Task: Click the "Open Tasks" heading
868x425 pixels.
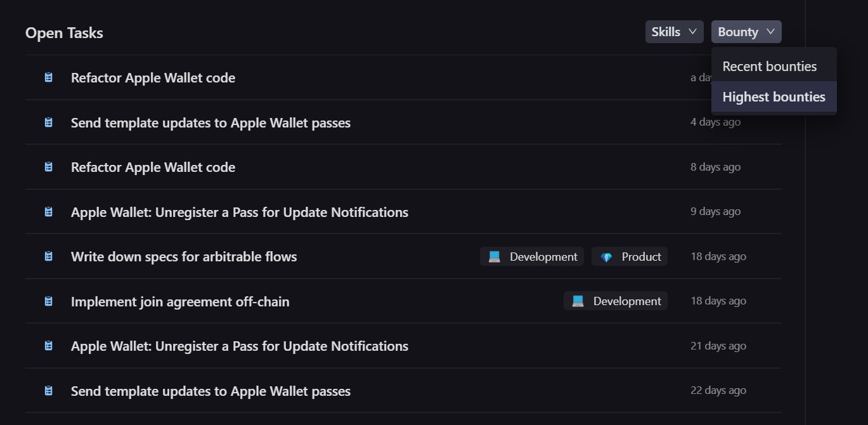Action: pos(64,33)
